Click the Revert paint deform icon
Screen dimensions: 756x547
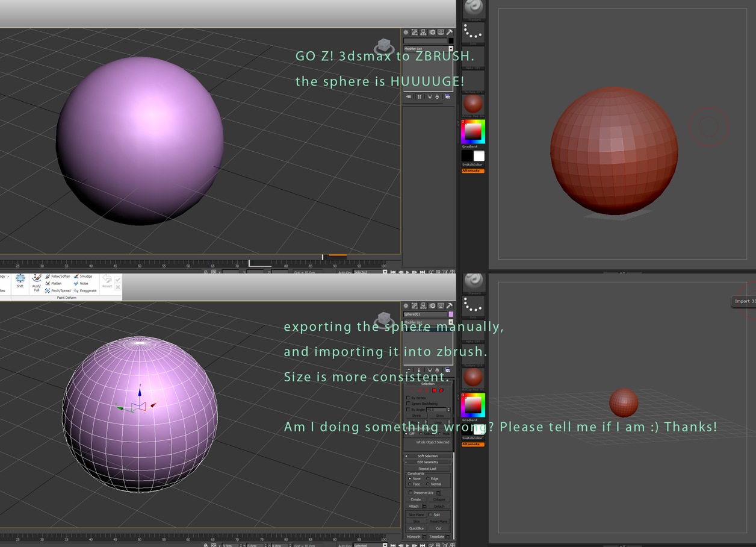pos(107,281)
